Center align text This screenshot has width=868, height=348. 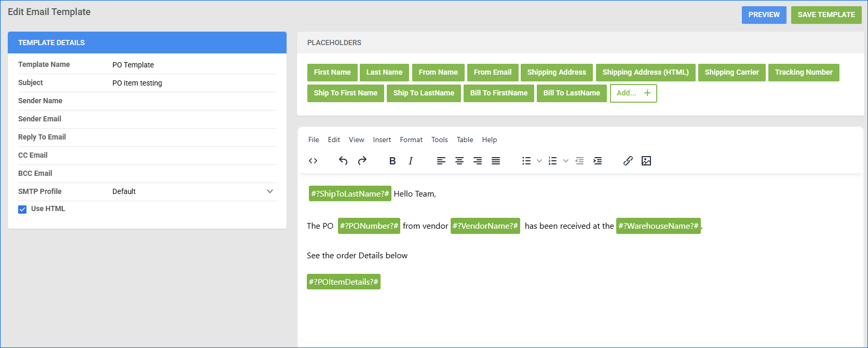pyautogui.click(x=459, y=161)
